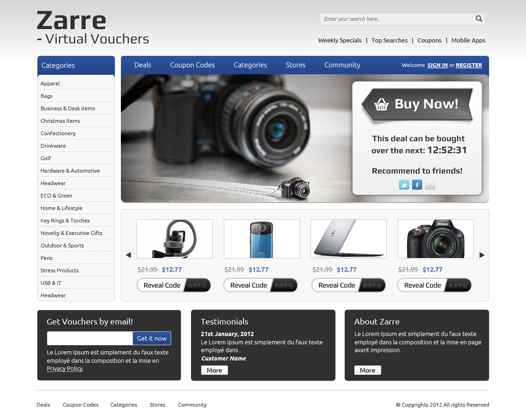Open Mobile Apps link
The image size is (526, 420).
[x=468, y=40]
